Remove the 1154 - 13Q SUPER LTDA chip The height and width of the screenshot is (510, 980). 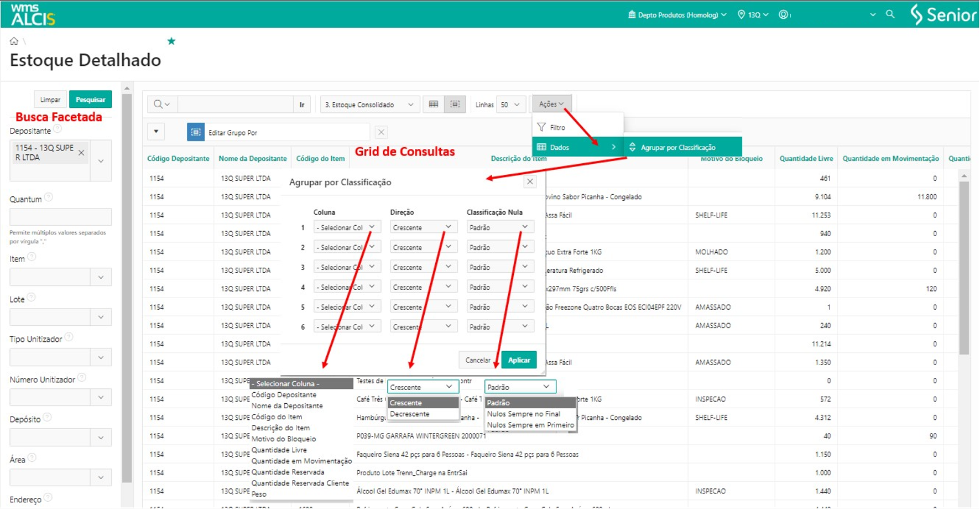81,153
